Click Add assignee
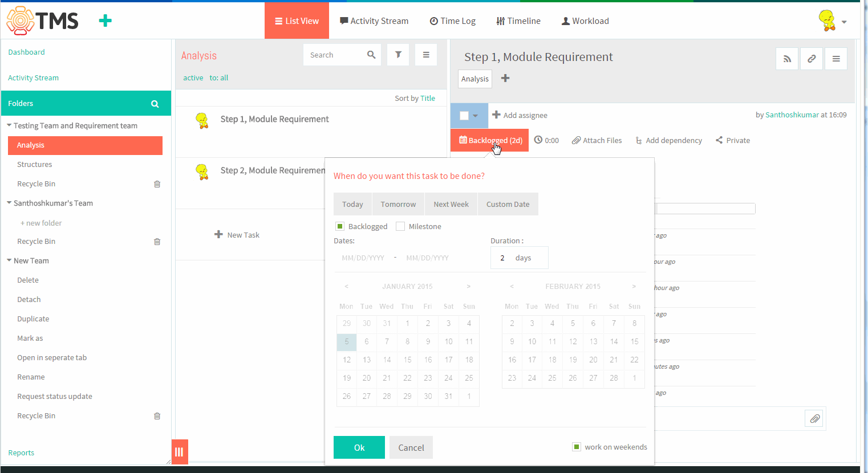868x473 pixels. (520, 115)
